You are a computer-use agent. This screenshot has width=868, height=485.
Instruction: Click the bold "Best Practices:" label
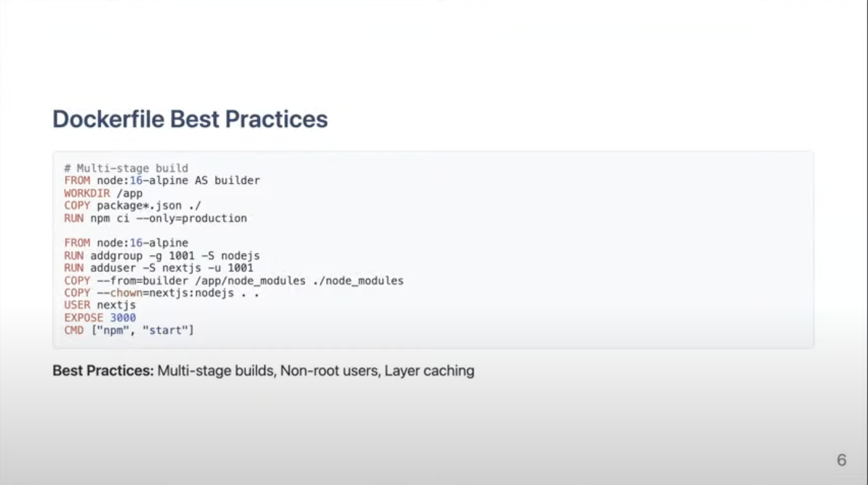click(103, 371)
